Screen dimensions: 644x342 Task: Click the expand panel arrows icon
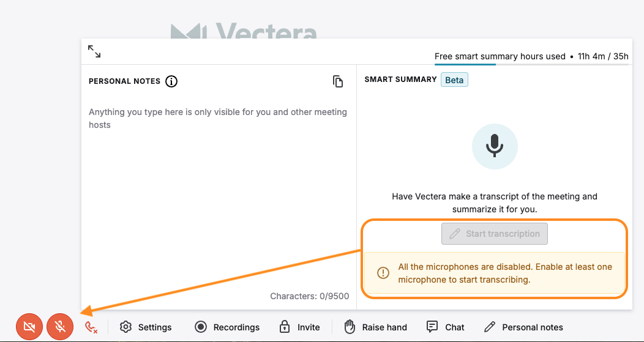[x=94, y=51]
